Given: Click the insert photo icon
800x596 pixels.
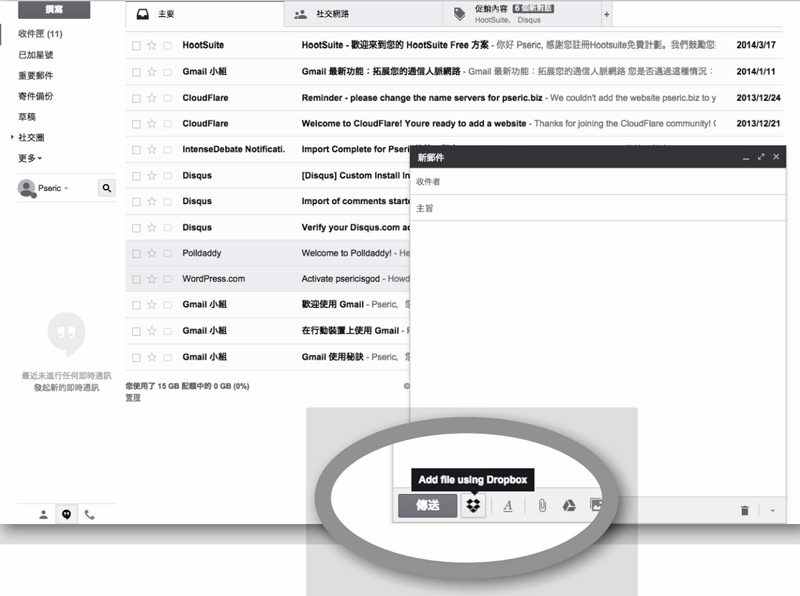Looking at the screenshot, I should tap(595, 505).
